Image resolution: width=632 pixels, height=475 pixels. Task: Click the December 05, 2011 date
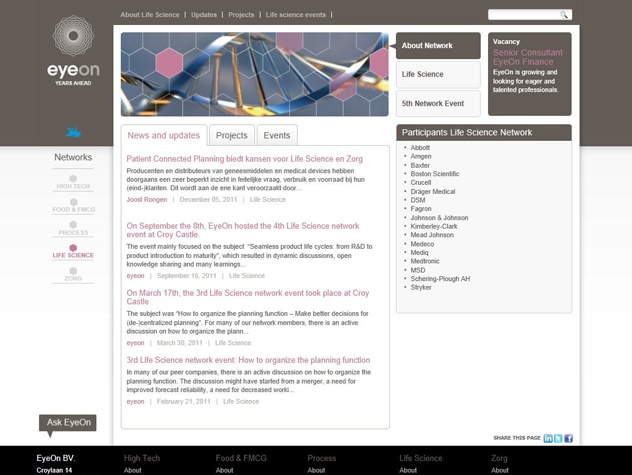208,200
